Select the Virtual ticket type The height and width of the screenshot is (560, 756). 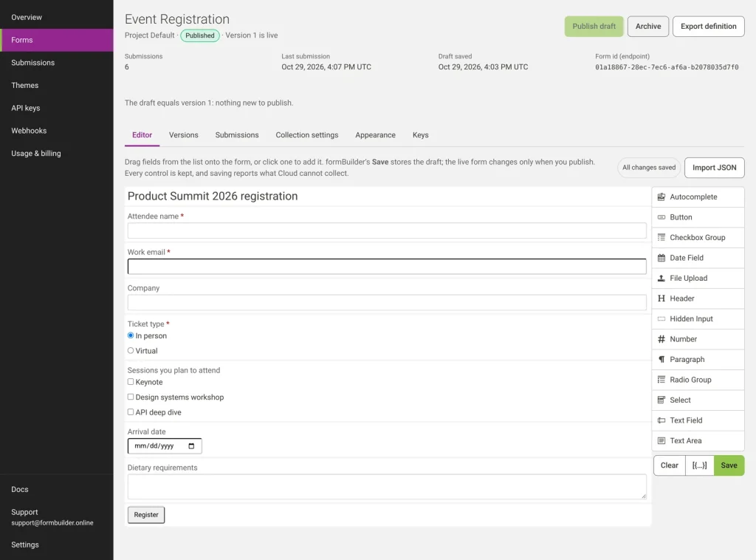click(131, 351)
